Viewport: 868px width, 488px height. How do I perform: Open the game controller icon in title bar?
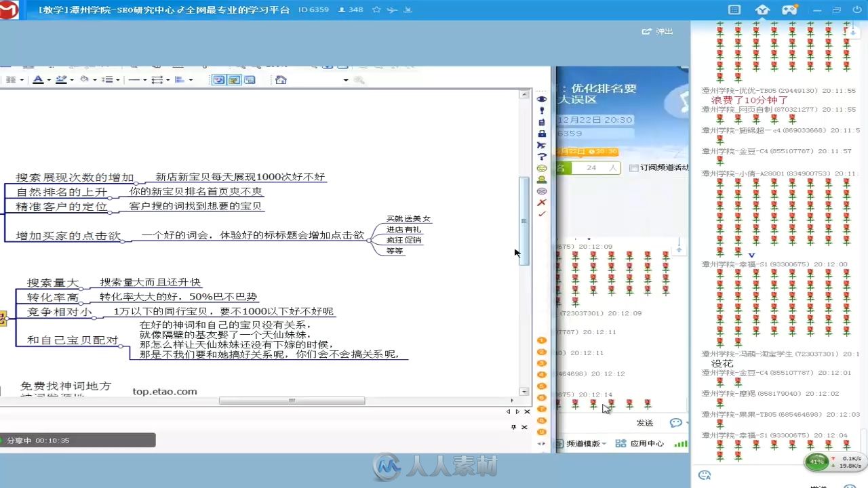point(789,9)
